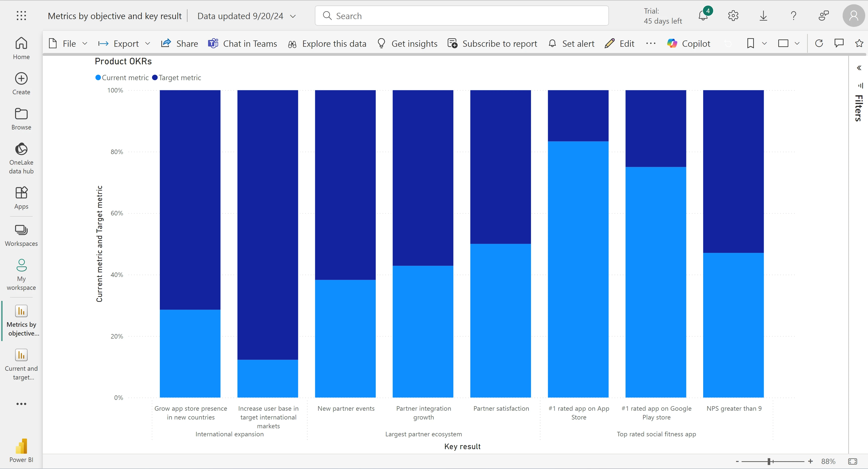
Task: Click the download arrow icon
Action: (763, 16)
